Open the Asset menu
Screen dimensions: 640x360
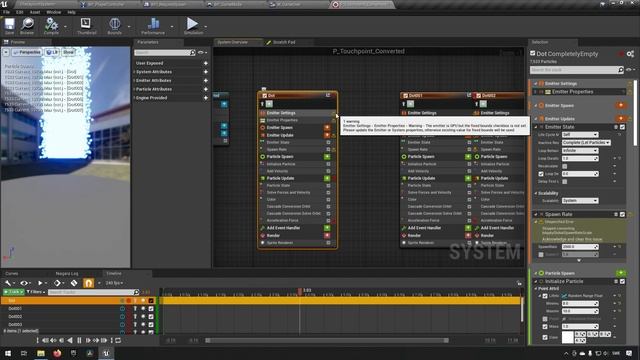tap(35, 12)
